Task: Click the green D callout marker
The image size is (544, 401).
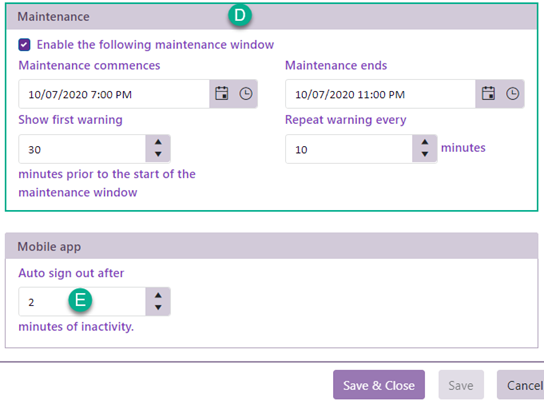Action: (x=240, y=15)
